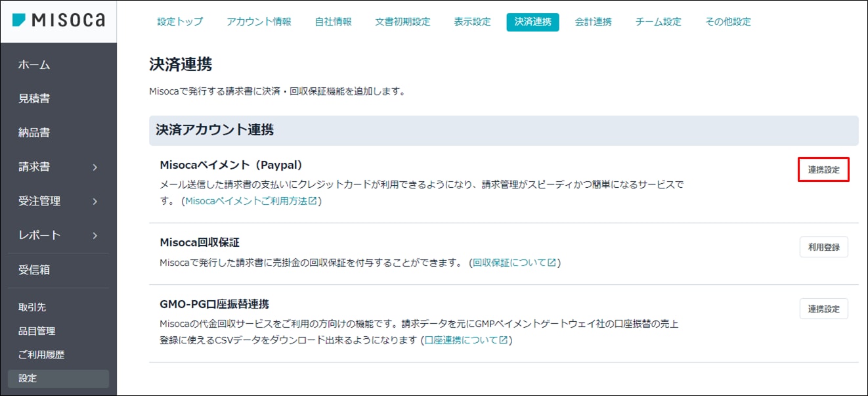Click GMO-PG口座振替連携 title
Image resolution: width=868 pixels, height=396 pixels.
[215, 304]
